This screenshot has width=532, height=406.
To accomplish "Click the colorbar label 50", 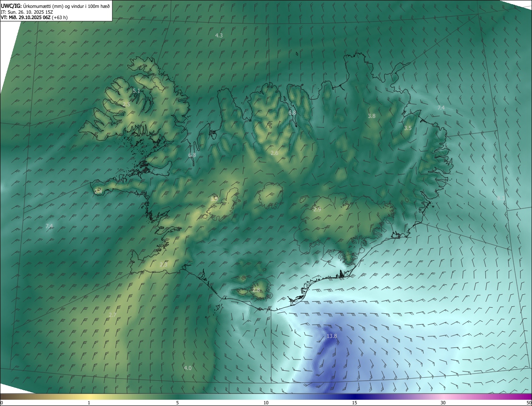I will click(x=529, y=403).
